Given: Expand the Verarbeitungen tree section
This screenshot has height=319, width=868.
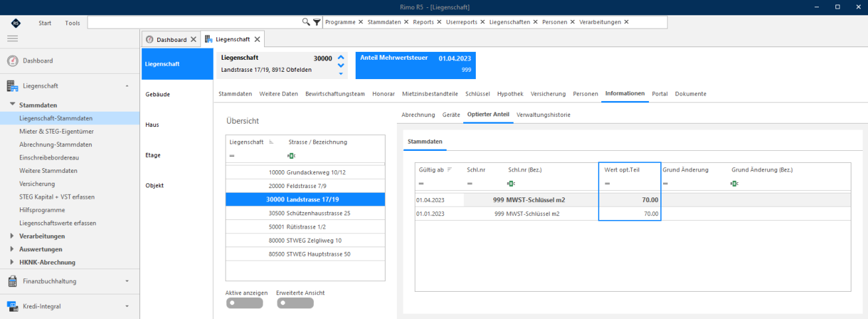Looking at the screenshot, I should coord(13,236).
